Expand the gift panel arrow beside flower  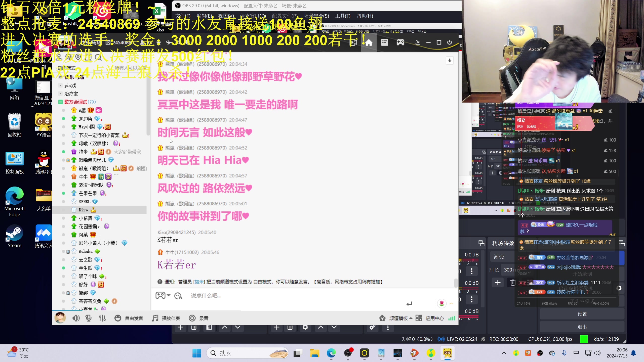point(451,304)
